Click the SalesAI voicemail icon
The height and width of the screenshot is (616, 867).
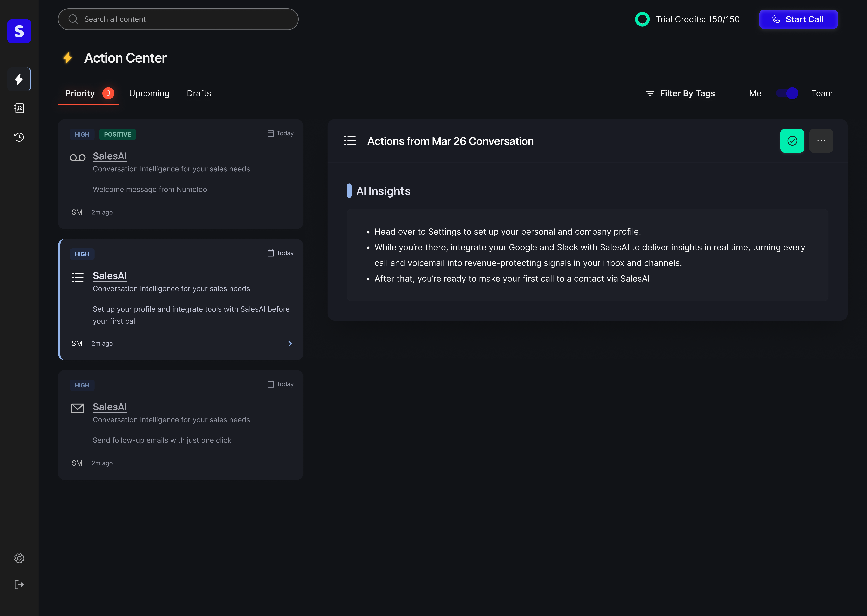[77, 157]
